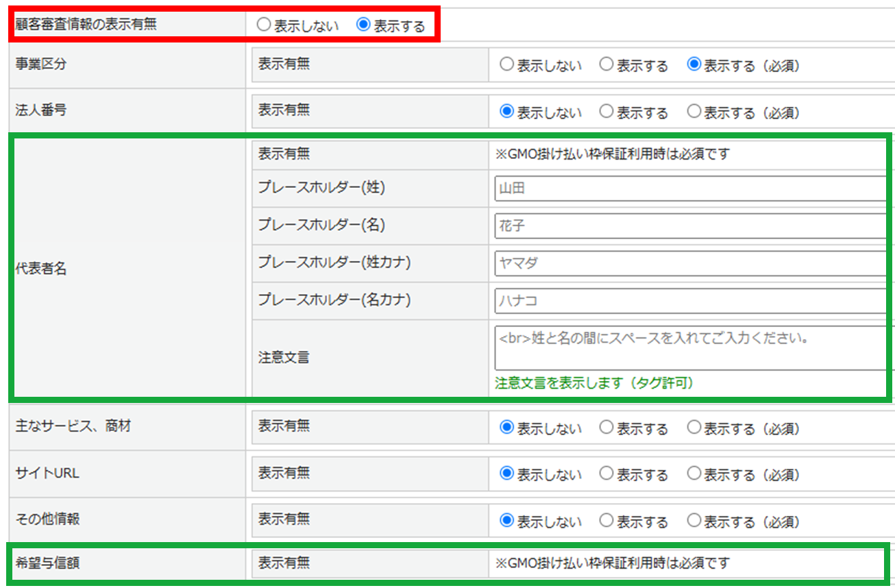This screenshot has height=588, width=895.
Task: Click 表示有無 text in the その他情報 row
Action: tap(284, 519)
